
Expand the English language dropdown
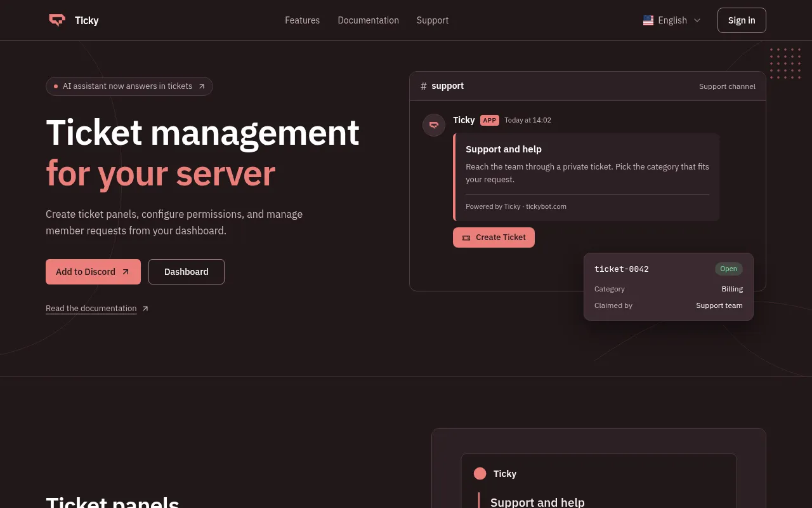pos(672,20)
